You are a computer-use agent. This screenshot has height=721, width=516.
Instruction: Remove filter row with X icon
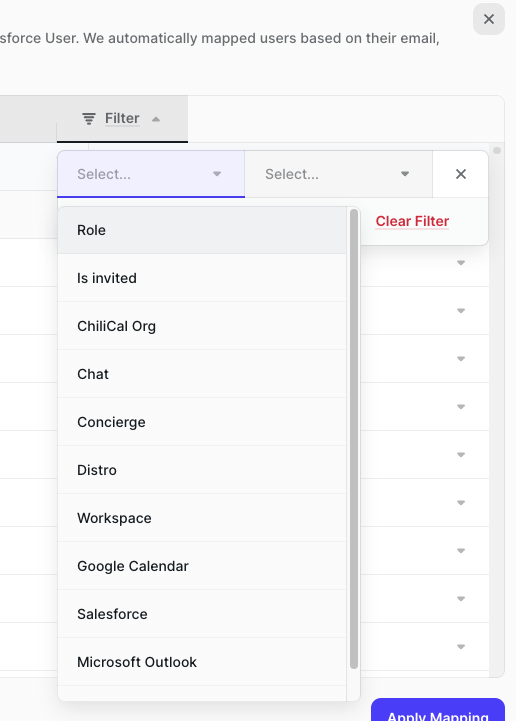(460, 174)
